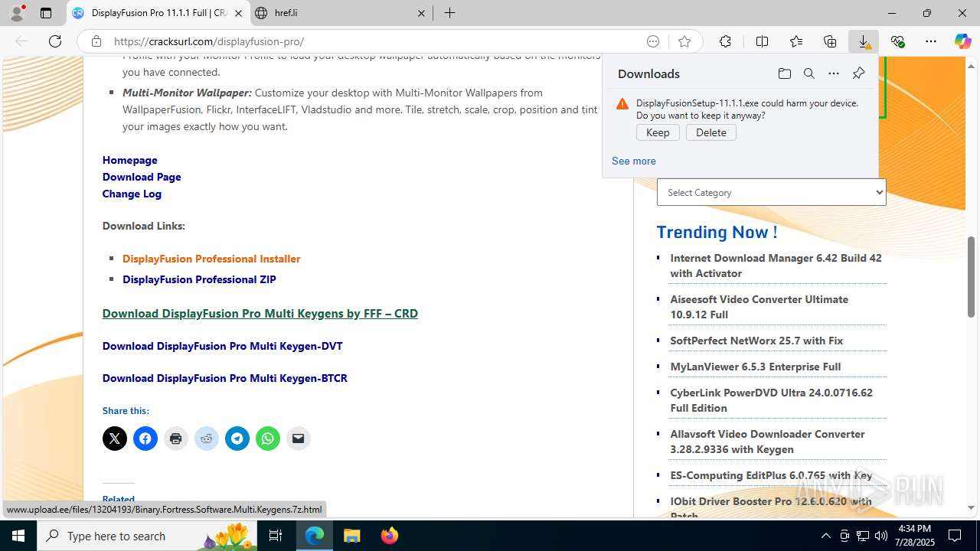Show hidden tray icons chevron

coord(825,536)
